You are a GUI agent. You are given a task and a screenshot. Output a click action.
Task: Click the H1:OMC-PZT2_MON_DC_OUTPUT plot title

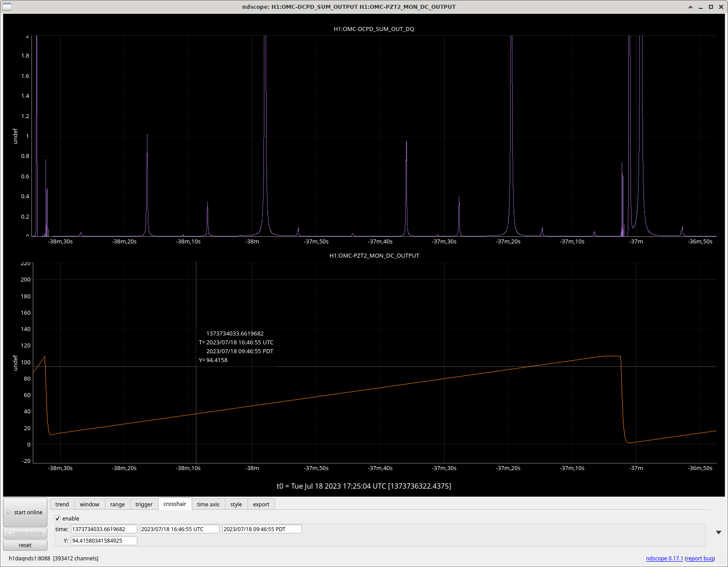point(374,255)
